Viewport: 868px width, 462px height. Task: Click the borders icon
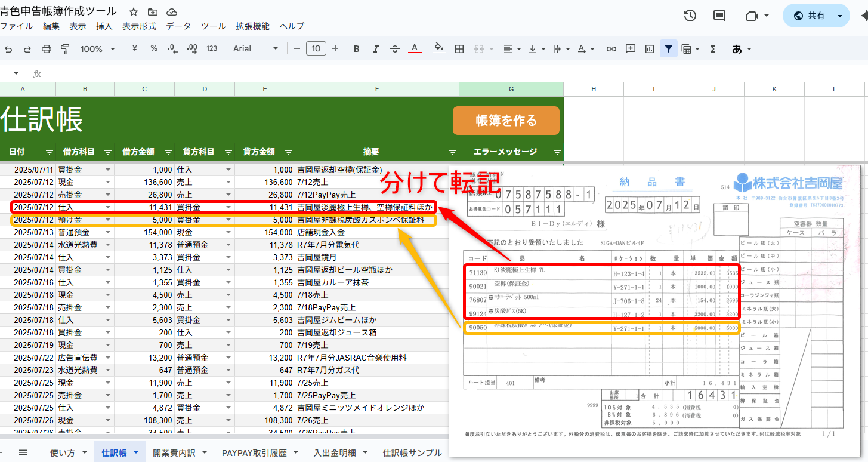pyautogui.click(x=459, y=49)
